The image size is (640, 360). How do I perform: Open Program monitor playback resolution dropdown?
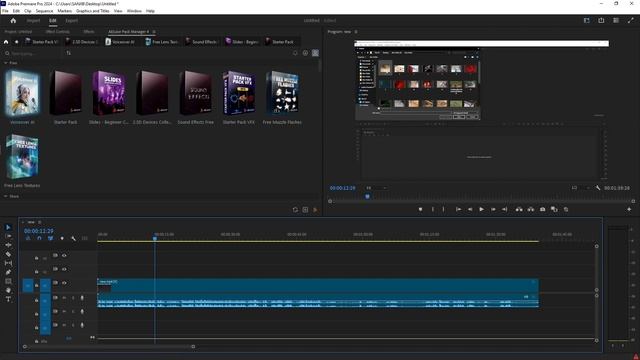coord(581,188)
